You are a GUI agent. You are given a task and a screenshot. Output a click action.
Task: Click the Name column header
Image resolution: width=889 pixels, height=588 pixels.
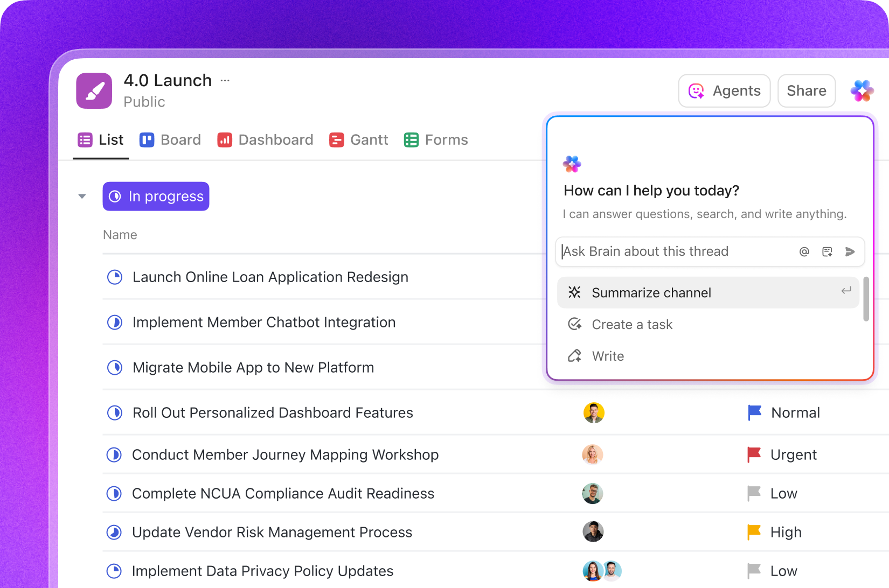coord(120,235)
